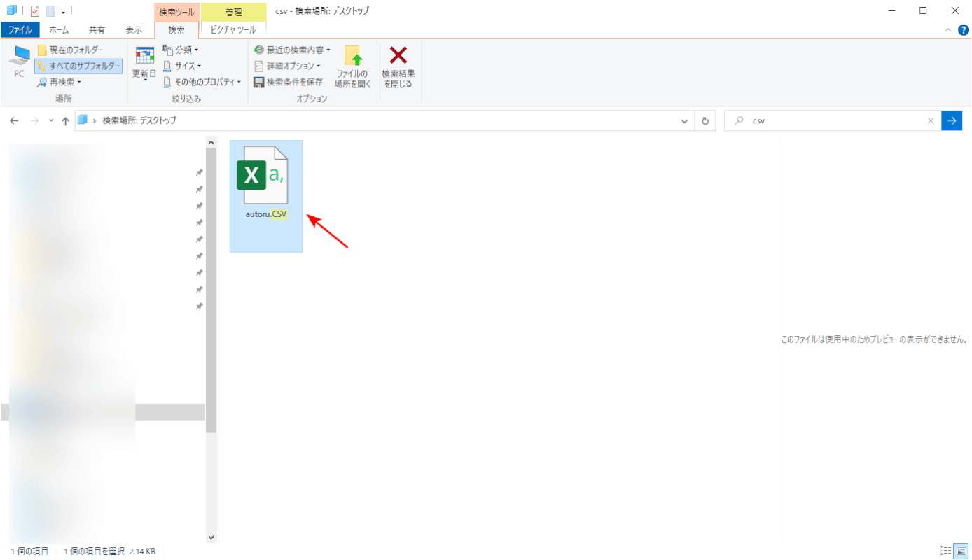The image size is (972, 560).
Task: Click the search box containing csv
Action: point(833,120)
